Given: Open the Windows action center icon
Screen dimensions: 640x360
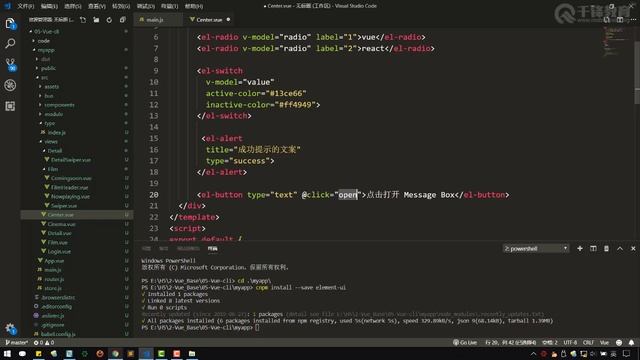Looking at the screenshot, I should coord(627,353).
